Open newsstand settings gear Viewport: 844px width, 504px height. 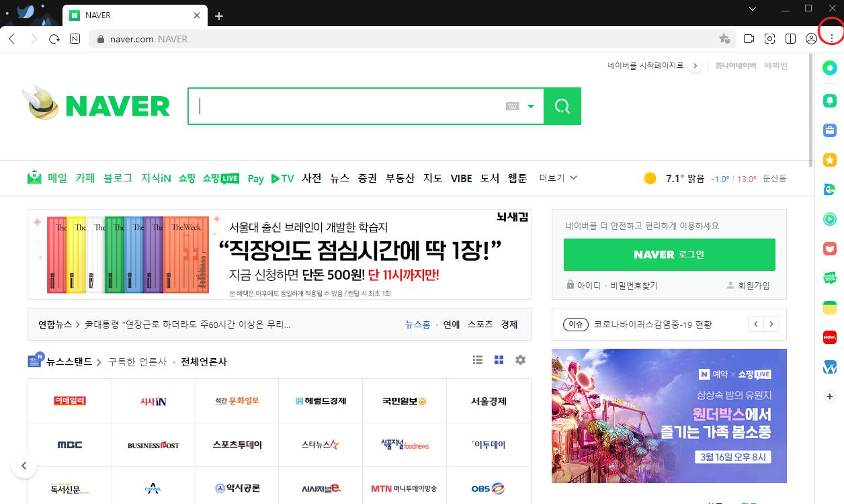point(520,360)
